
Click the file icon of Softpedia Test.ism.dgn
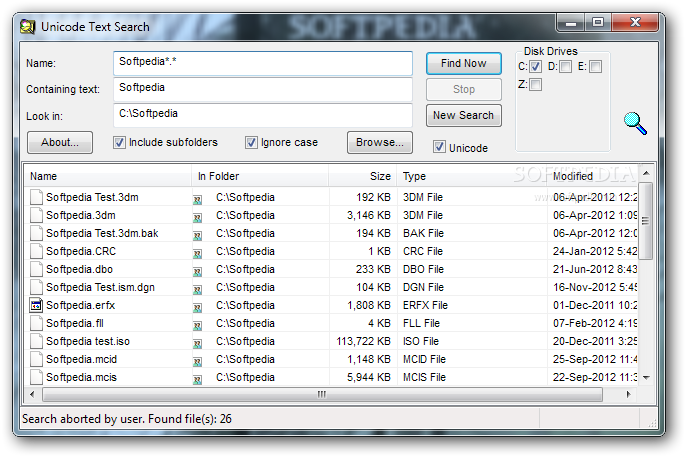click(x=36, y=287)
